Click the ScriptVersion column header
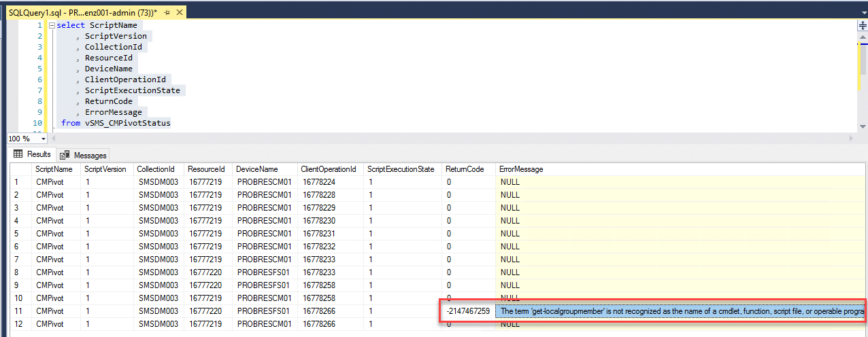 click(x=105, y=168)
